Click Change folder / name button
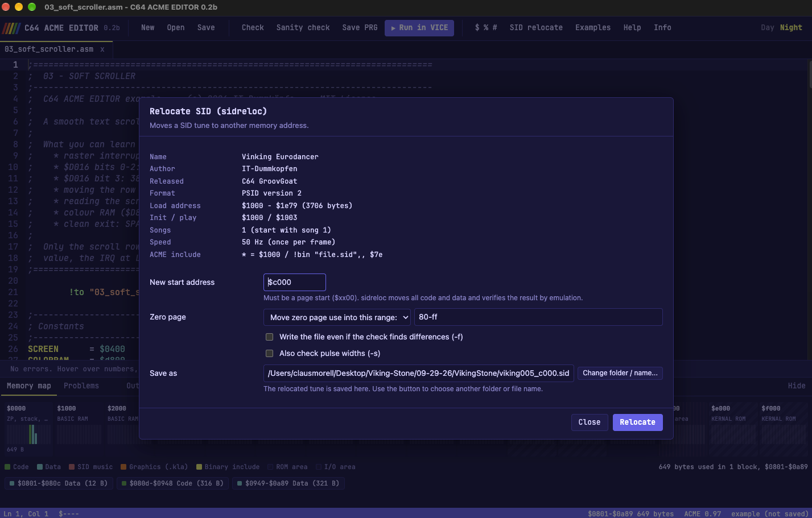The height and width of the screenshot is (518, 812). tap(620, 373)
